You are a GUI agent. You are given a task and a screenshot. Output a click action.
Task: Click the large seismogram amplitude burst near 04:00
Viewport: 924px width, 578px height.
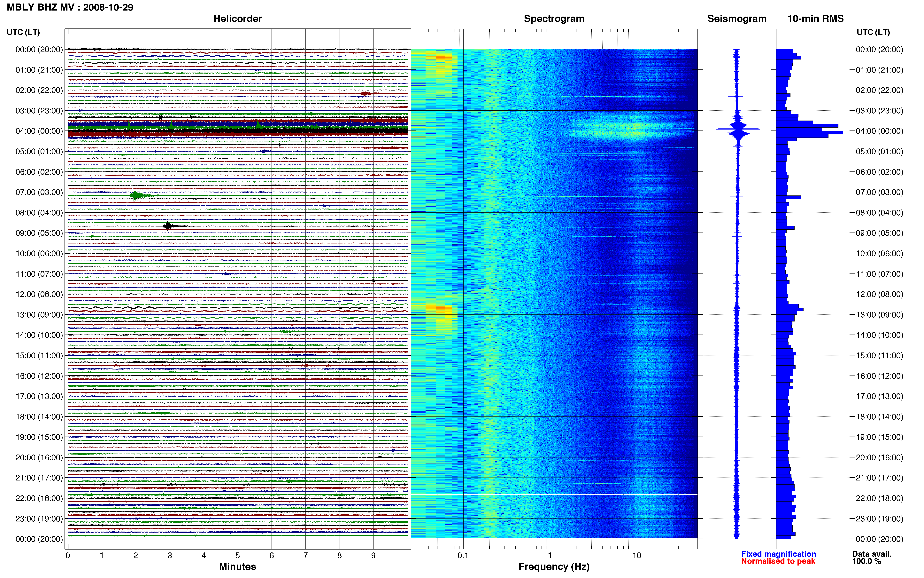pos(738,129)
